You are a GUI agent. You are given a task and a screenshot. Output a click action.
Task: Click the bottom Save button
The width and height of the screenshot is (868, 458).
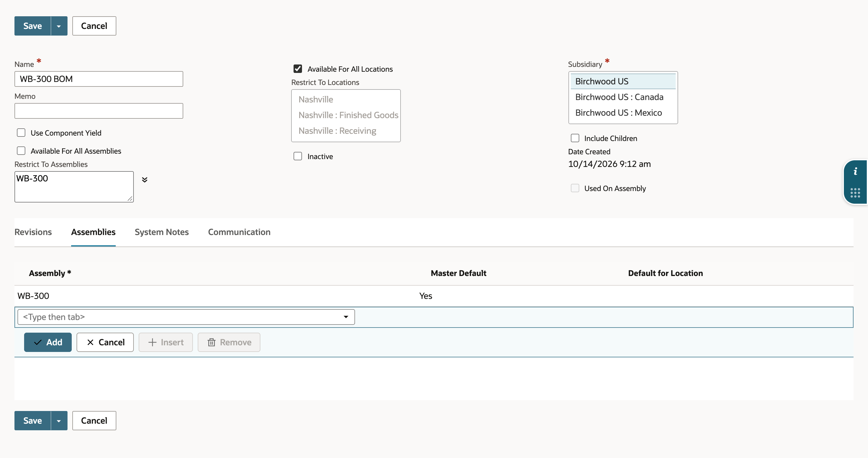click(33, 420)
